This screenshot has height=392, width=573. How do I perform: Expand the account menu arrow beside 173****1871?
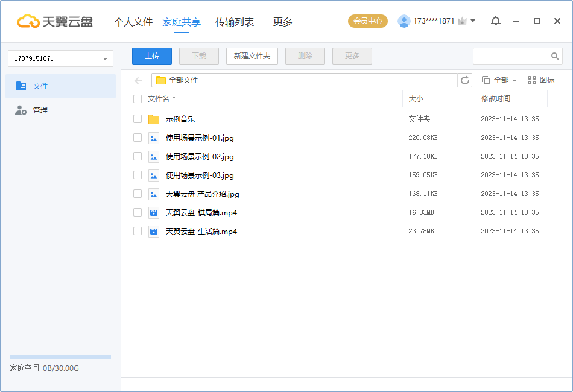point(473,21)
